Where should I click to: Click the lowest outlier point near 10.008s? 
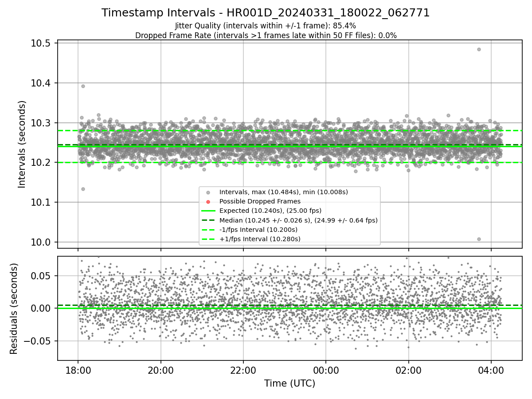(x=479, y=239)
